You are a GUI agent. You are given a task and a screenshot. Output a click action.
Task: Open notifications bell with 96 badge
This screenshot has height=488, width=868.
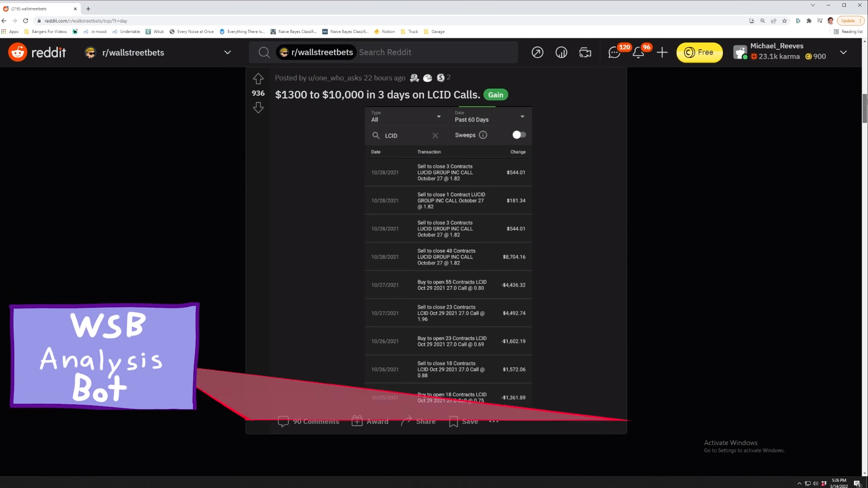[x=638, y=52]
